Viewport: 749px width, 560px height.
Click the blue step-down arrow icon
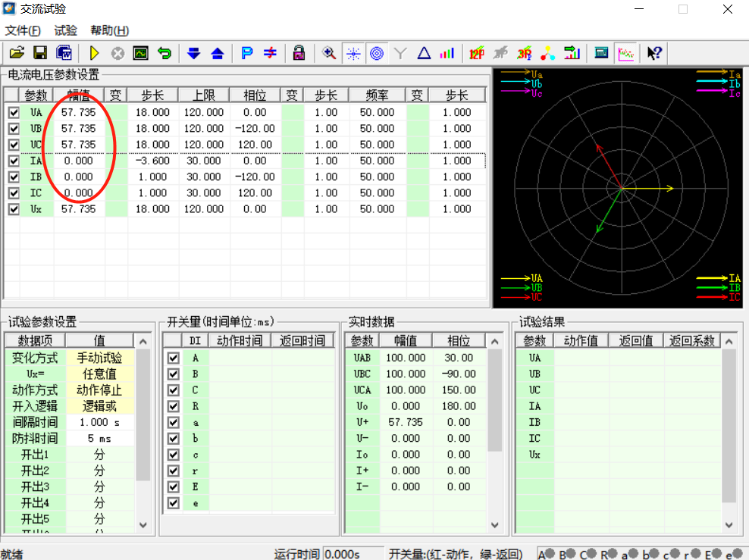194,53
